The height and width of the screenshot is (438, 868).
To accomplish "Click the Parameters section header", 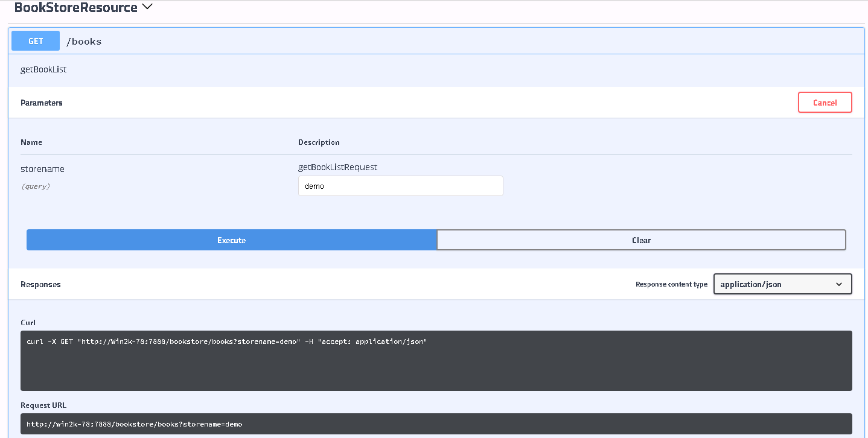I will (42, 103).
